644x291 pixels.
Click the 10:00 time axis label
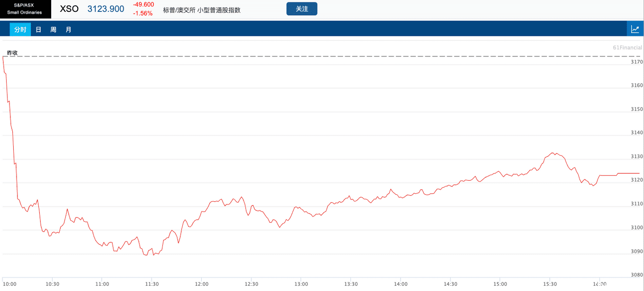click(x=9, y=284)
